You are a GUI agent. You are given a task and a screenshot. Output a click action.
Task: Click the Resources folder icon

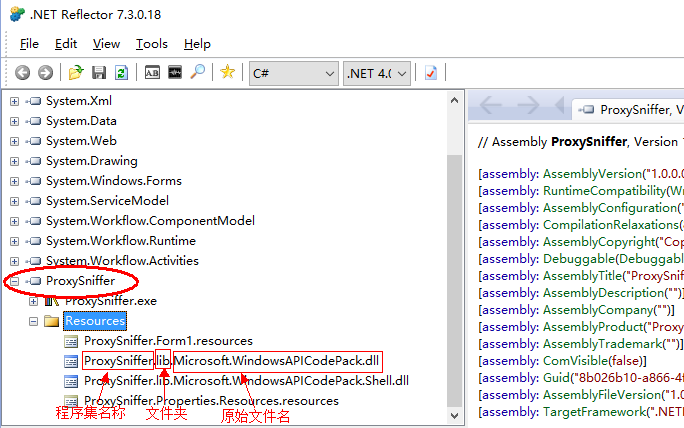pyautogui.click(x=51, y=322)
